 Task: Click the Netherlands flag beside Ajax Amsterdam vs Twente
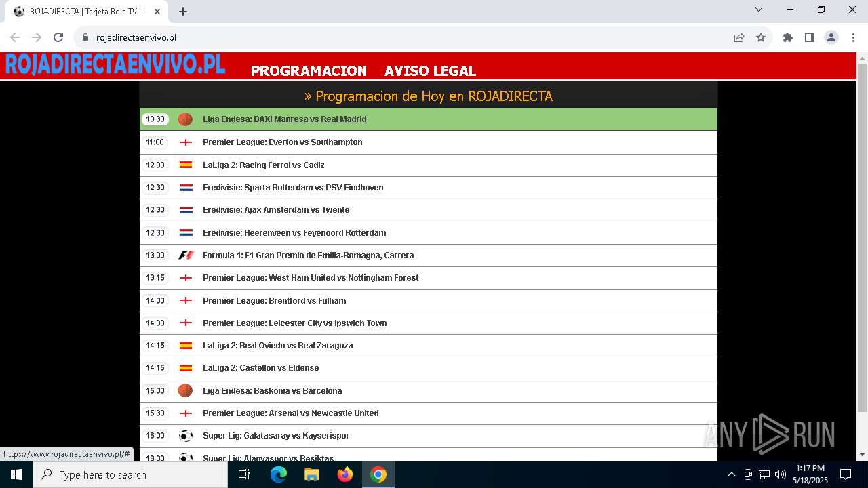[x=185, y=210]
